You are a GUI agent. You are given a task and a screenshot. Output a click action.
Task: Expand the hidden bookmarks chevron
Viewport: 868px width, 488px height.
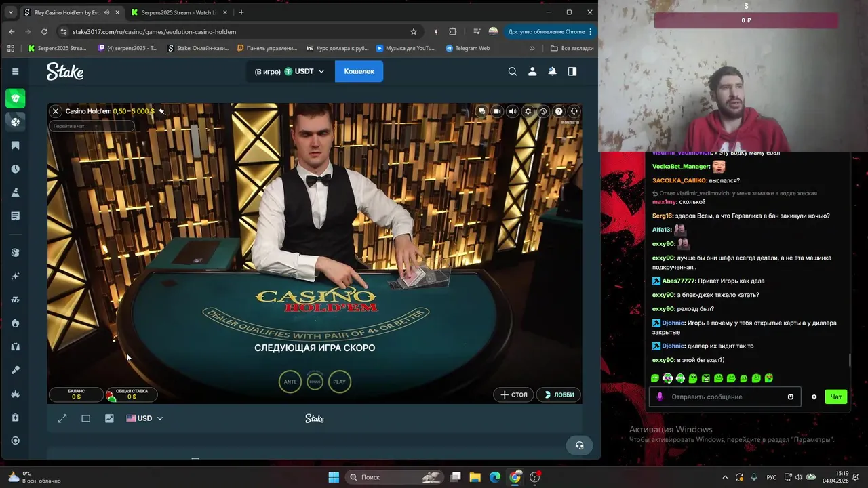[532, 48]
